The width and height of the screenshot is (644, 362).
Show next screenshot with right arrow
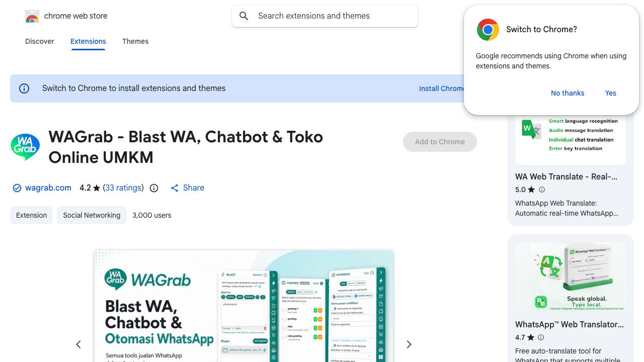[x=409, y=344]
